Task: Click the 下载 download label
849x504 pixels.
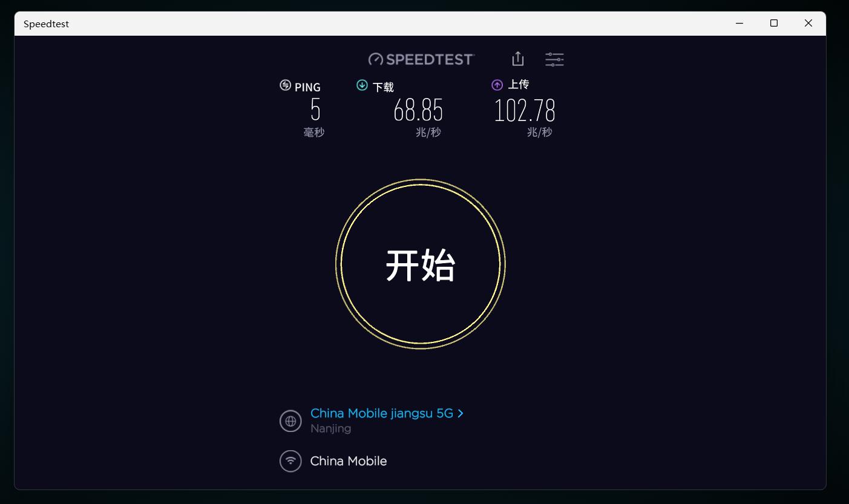Action: (383, 87)
